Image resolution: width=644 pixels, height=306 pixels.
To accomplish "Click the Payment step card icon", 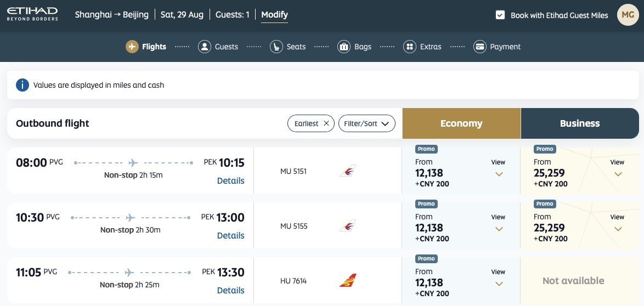I will click(480, 47).
